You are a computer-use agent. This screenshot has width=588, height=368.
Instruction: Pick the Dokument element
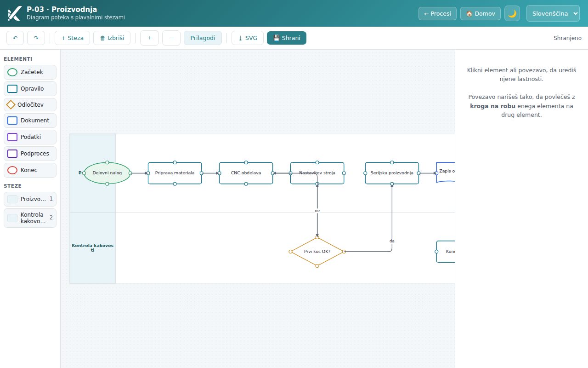[x=30, y=121]
